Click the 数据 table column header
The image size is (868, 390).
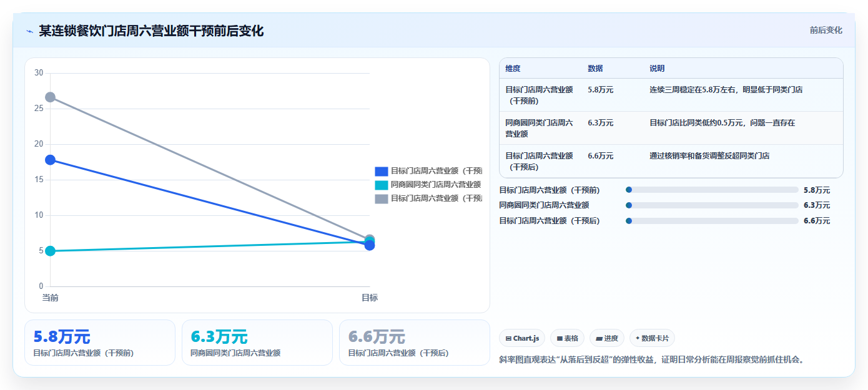(595, 69)
